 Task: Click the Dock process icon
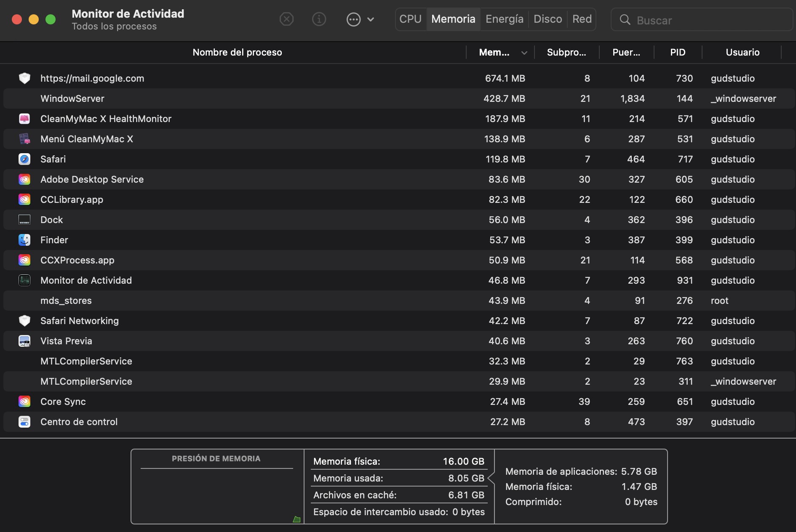click(x=24, y=220)
